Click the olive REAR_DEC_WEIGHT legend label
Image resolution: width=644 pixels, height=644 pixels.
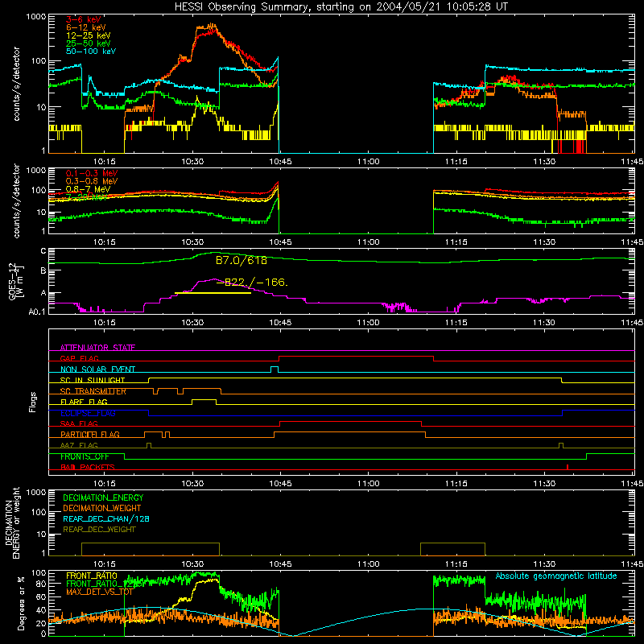(x=99, y=530)
